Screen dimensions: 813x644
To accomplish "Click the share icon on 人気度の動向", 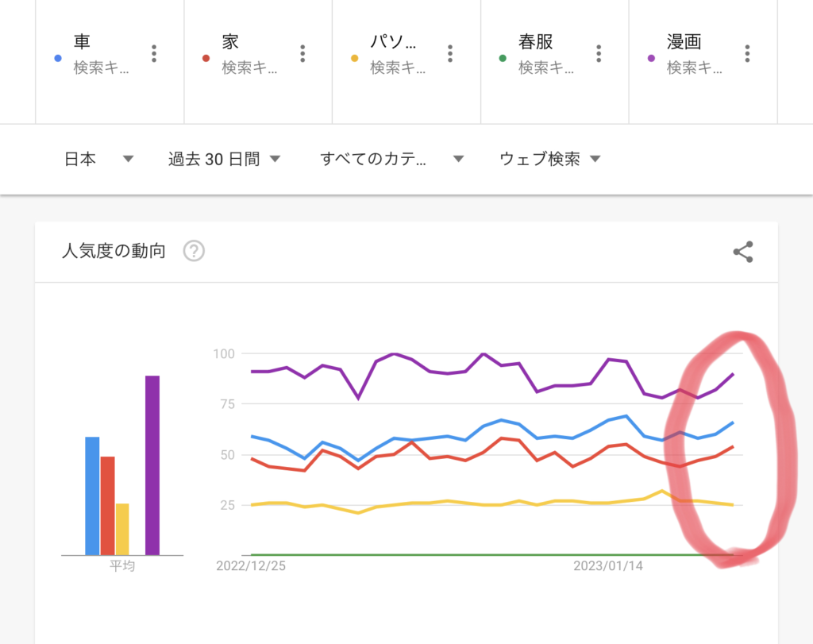I will click(x=742, y=253).
